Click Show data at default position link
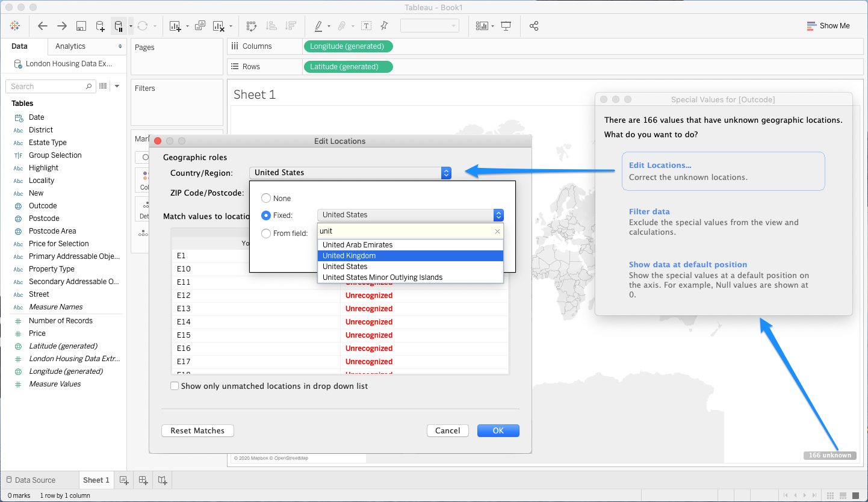This screenshot has width=868, height=502. [688, 264]
